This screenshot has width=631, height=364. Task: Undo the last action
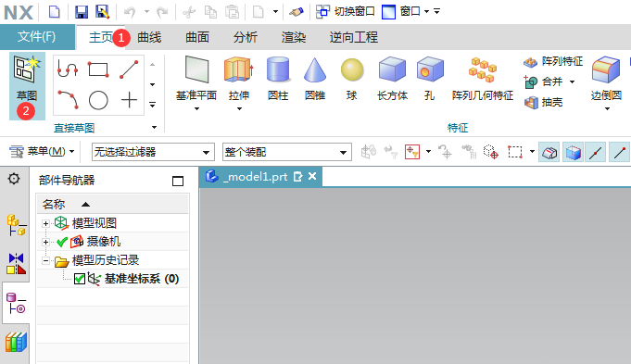pyautogui.click(x=130, y=12)
